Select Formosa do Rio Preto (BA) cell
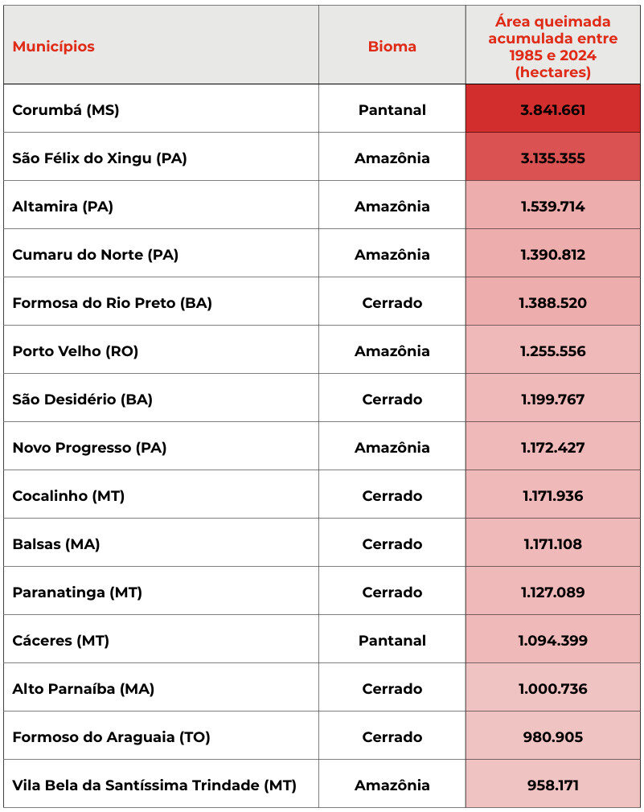This screenshot has width=644, height=812. (x=113, y=303)
